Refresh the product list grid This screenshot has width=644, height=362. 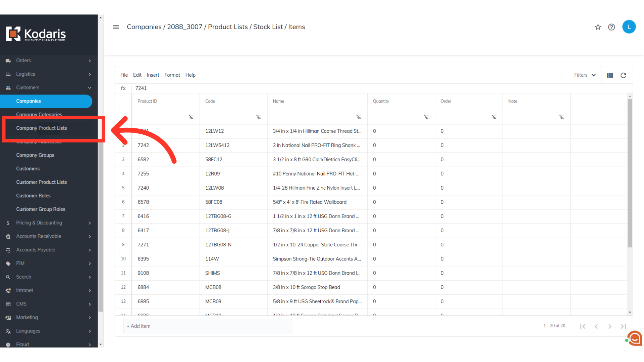623,75
